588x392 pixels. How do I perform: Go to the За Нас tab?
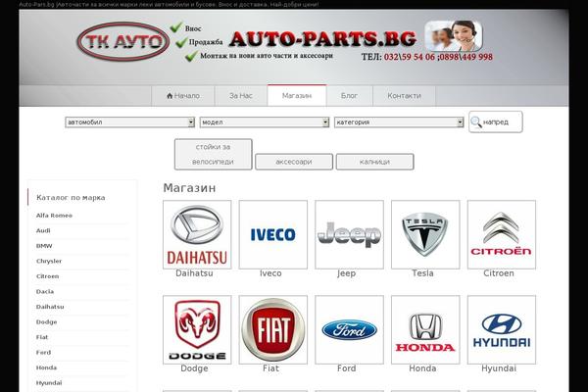click(241, 96)
